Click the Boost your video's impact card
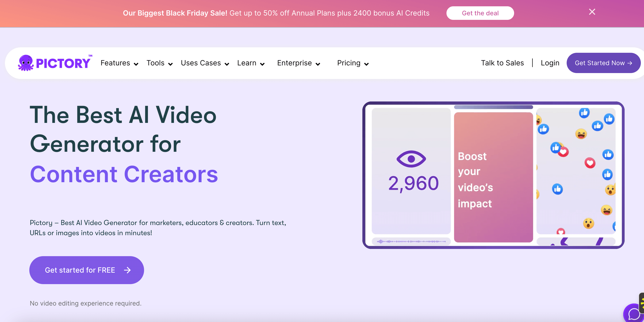The height and width of the screenshot is (322, 644). 493,177
